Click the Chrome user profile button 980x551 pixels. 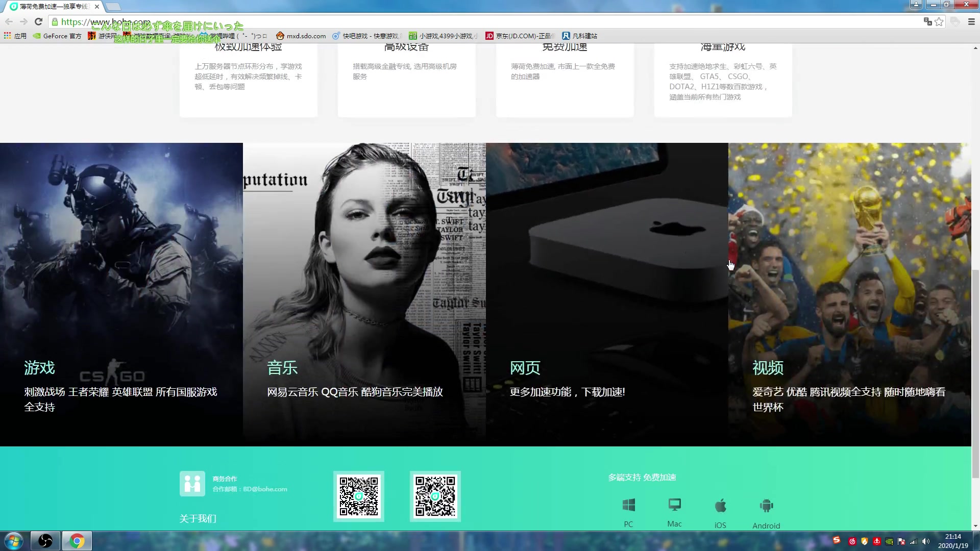(x=916, y=5)
